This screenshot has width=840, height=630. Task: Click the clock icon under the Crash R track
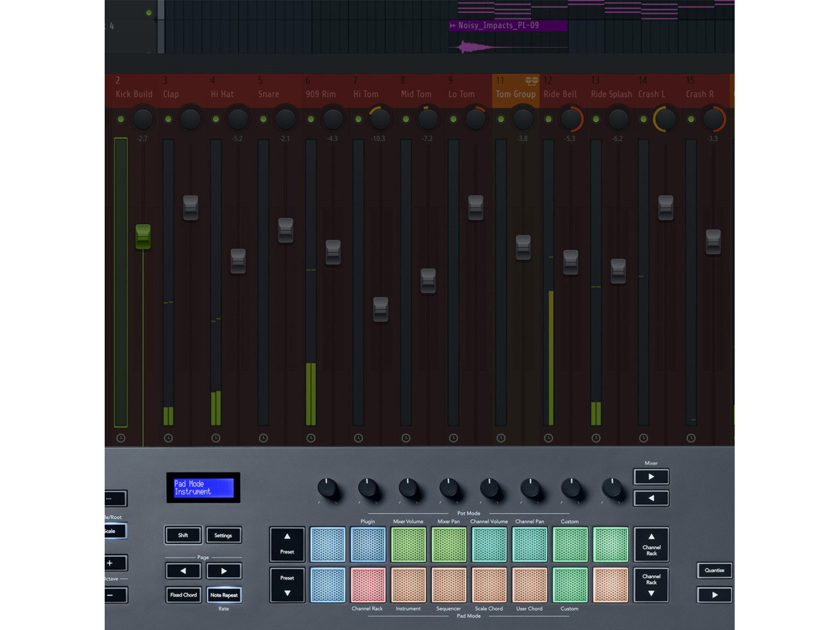tap(691, 437)
